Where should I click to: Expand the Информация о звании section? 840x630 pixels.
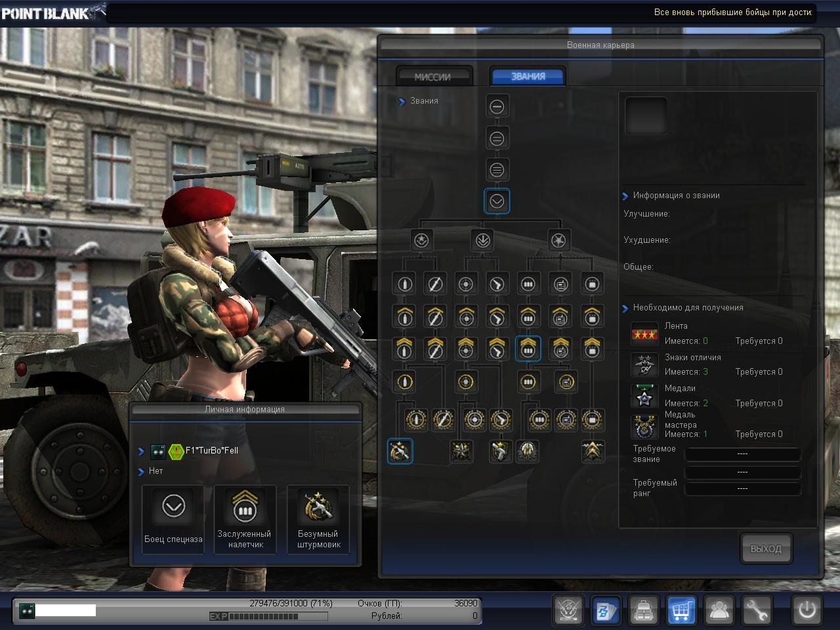pyautogui.click(x=625, y=196)
